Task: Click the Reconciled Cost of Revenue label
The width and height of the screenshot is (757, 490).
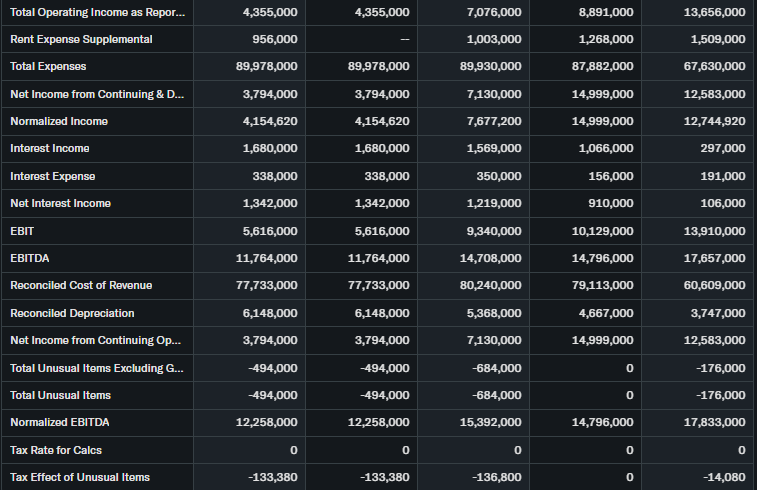Action: point(81,285)
